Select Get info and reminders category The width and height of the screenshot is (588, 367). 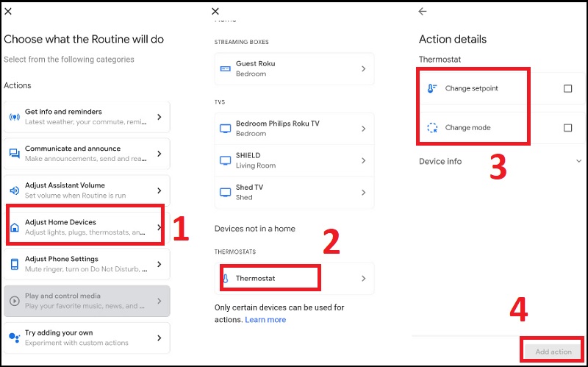click(87, 117)
